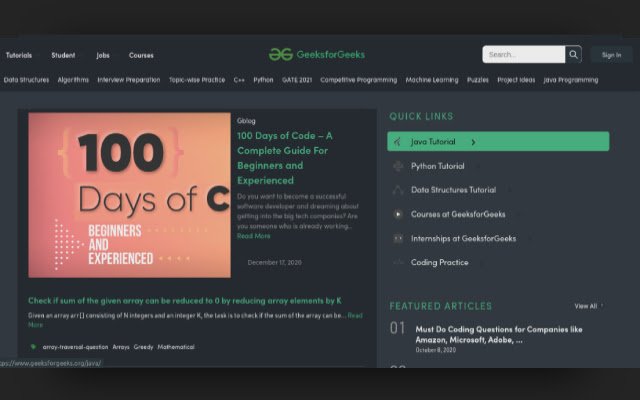Go to Algorithms in the topic bar

pos(73,80)
